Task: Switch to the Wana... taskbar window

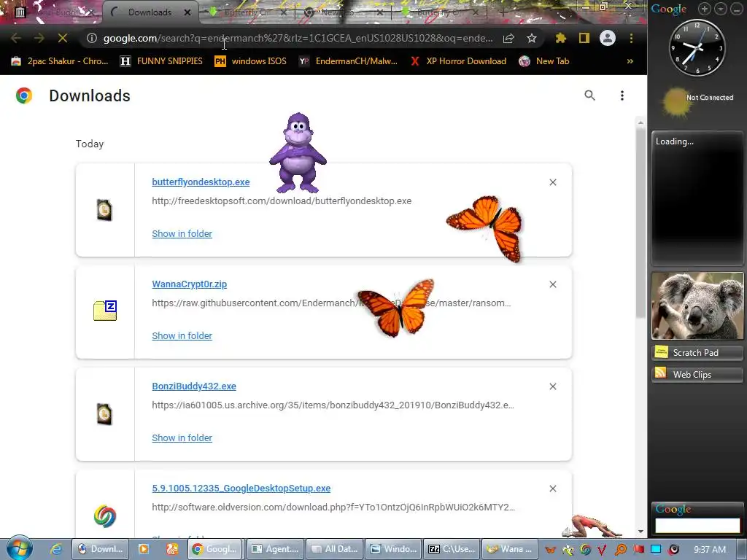Action: (x=510, y=549)
